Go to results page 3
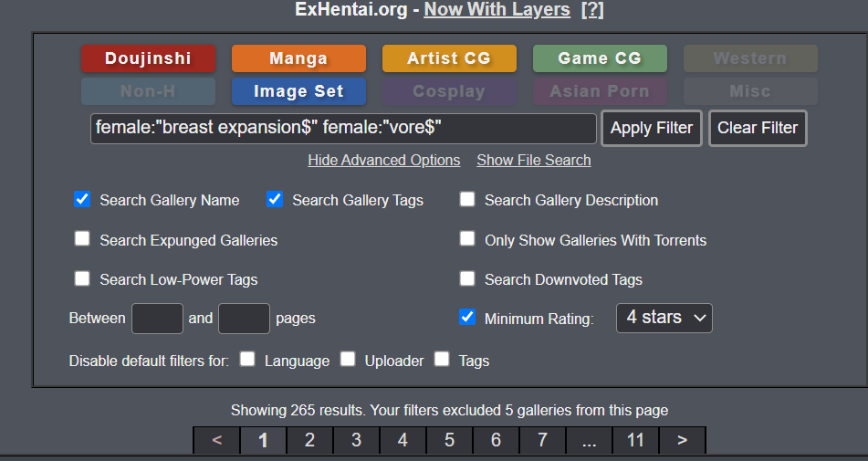The height and width of the screenshot is (461, 868). (x=356, y=440)
